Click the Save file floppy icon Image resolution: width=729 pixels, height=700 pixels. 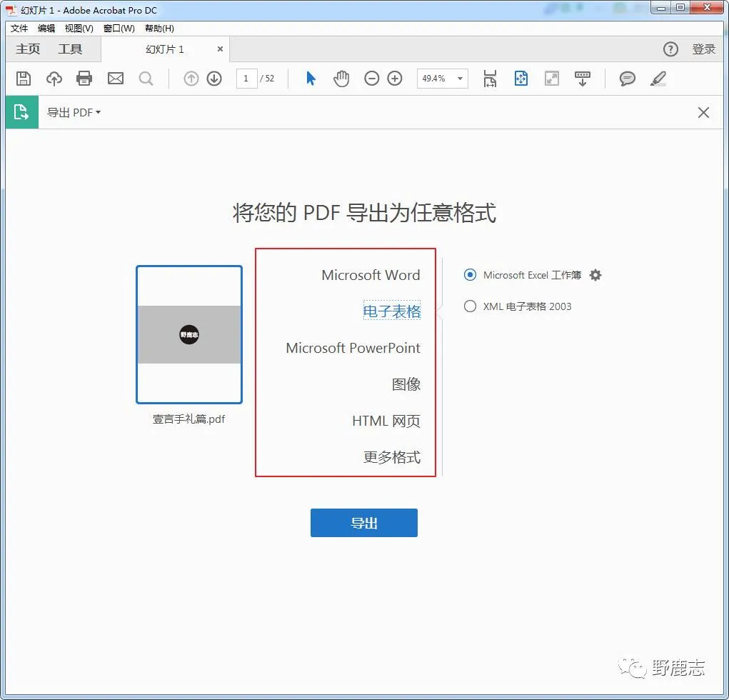(x=24, y=79)
